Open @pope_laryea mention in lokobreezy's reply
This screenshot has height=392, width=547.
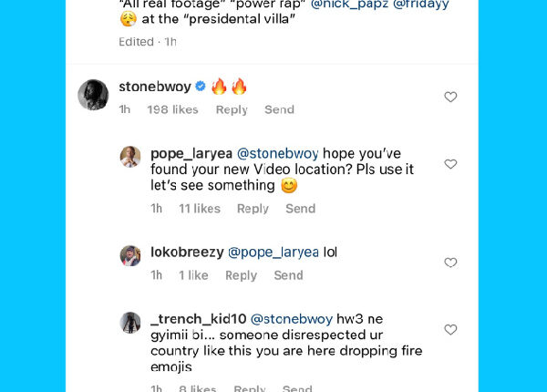pos(273,253)
